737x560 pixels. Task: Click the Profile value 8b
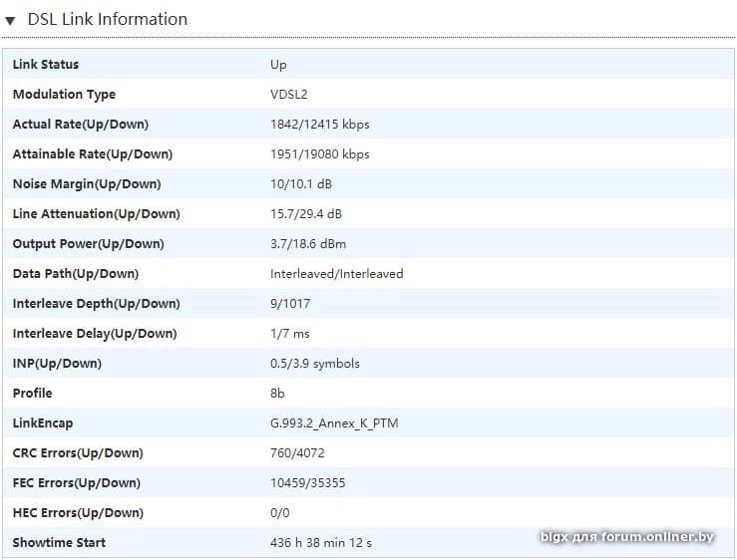[x=277, y=394]
